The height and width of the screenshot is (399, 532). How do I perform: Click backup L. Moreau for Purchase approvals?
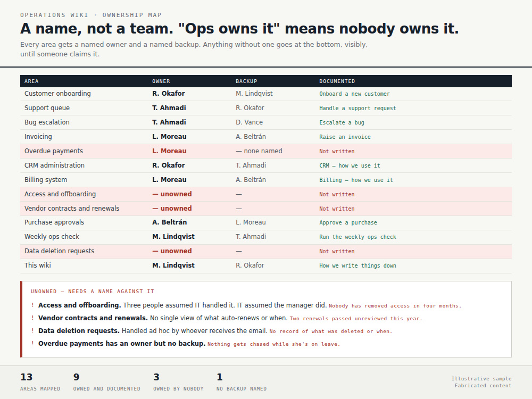[251, 222]
